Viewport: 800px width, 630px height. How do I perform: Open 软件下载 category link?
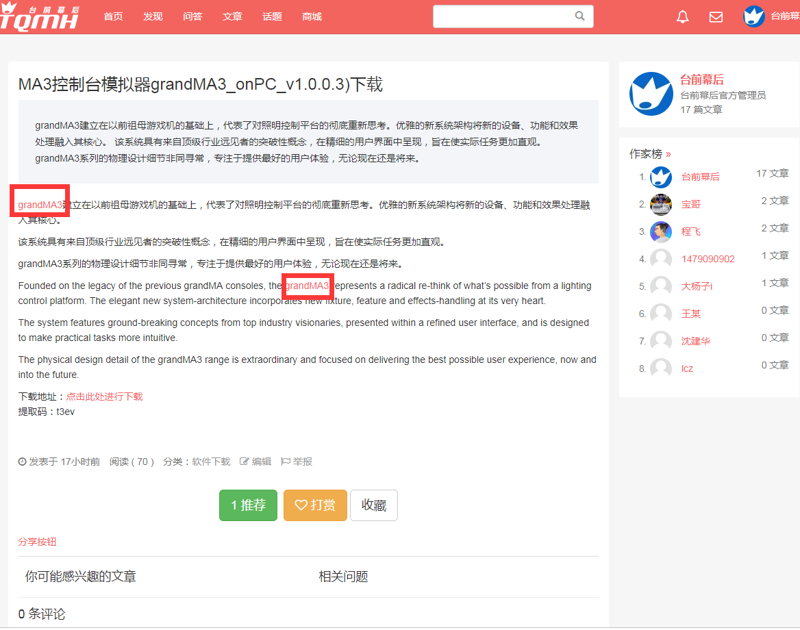click(x=211, y=462)
